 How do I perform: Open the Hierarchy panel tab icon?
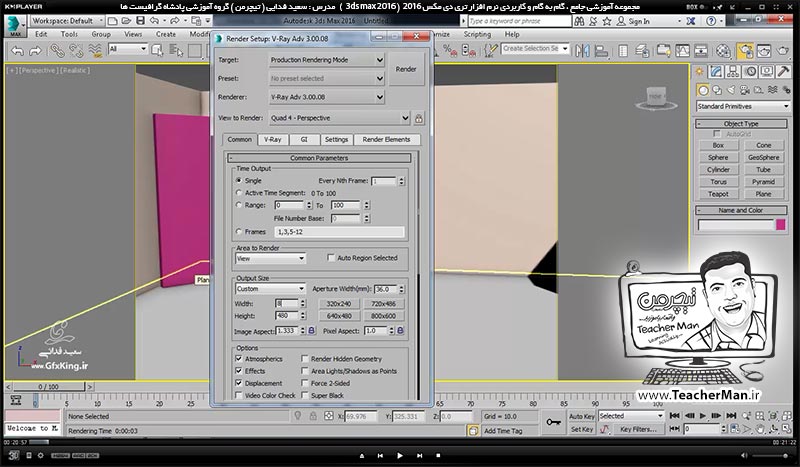pos(733,71)
